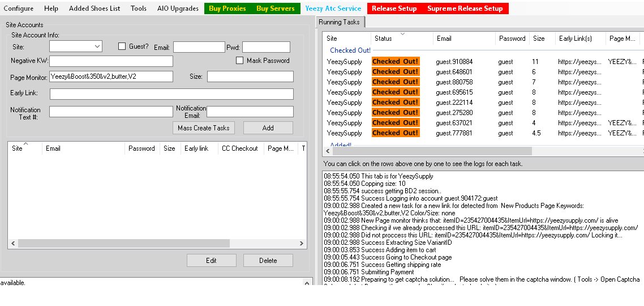Click accounts list Size column header
The image size is (644, 306).
170,148
